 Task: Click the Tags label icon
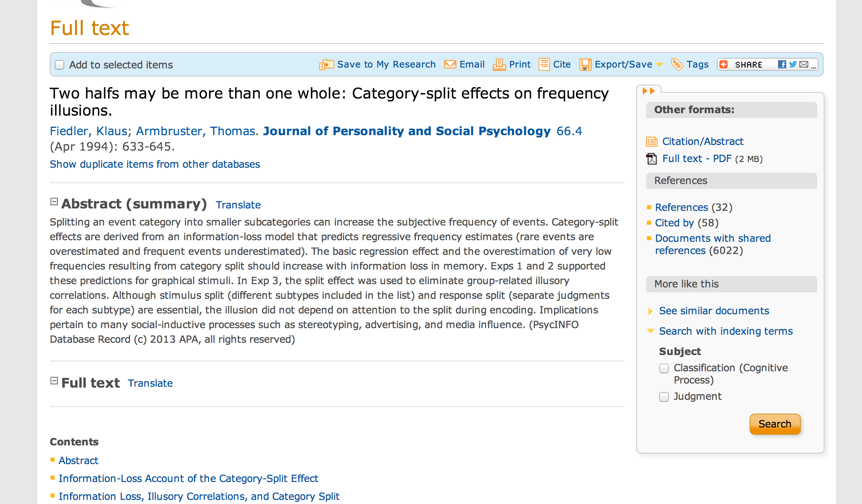677,64
